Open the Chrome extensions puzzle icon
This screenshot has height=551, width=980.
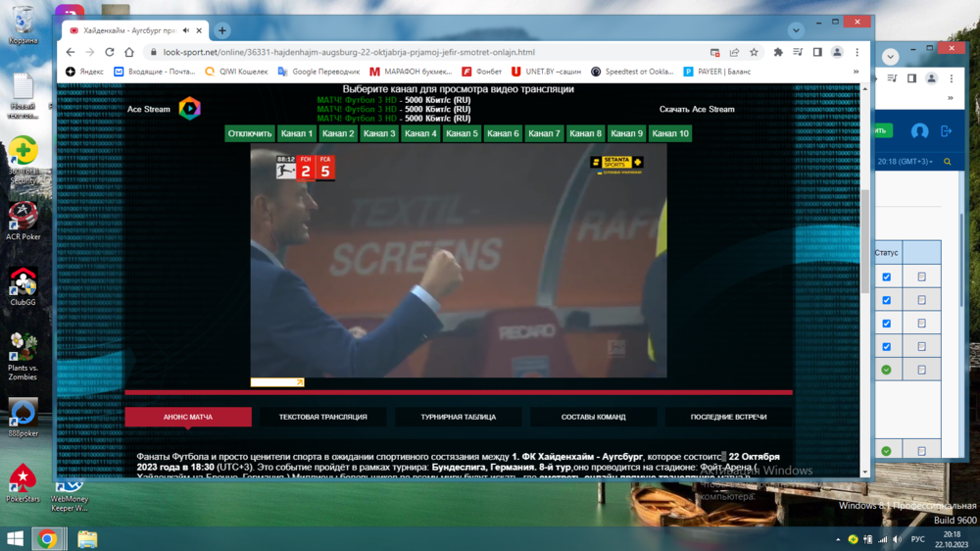point(778,53)
